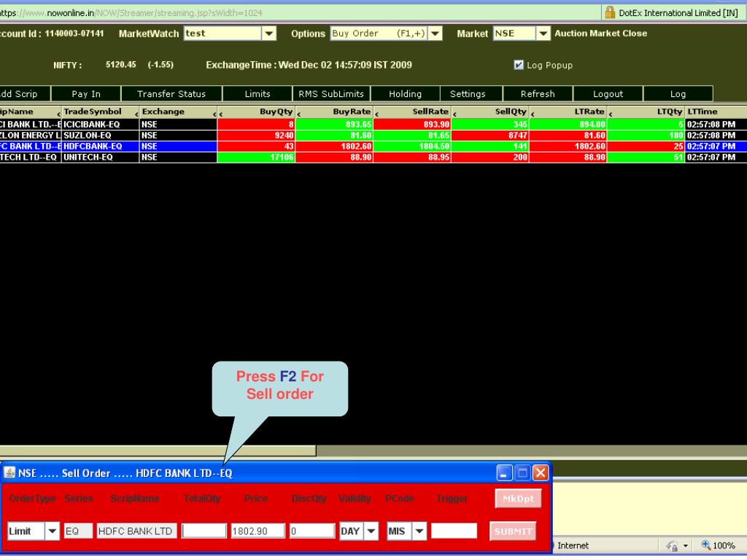747x560 pixels.
Task: Click Unitech sell quantity 200
Action: 490,157
